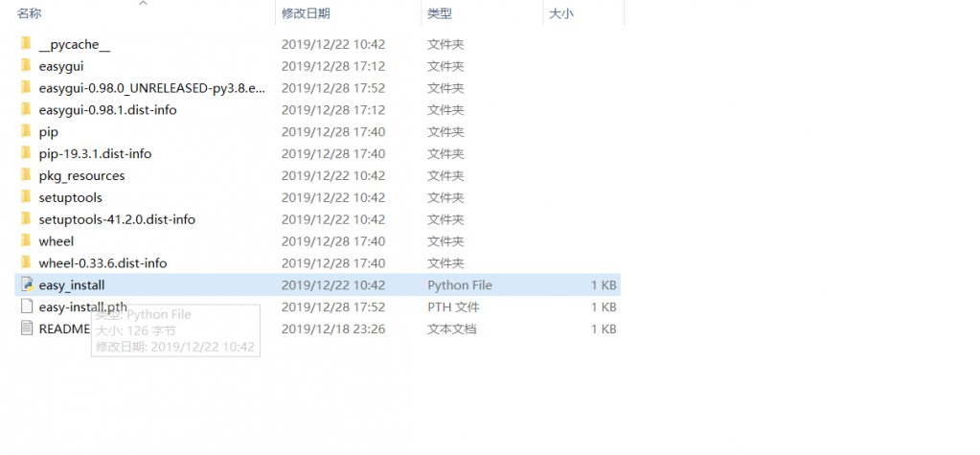Click the PTH 文件 type cell
980x455 pixels.
(x=453, y=307)
